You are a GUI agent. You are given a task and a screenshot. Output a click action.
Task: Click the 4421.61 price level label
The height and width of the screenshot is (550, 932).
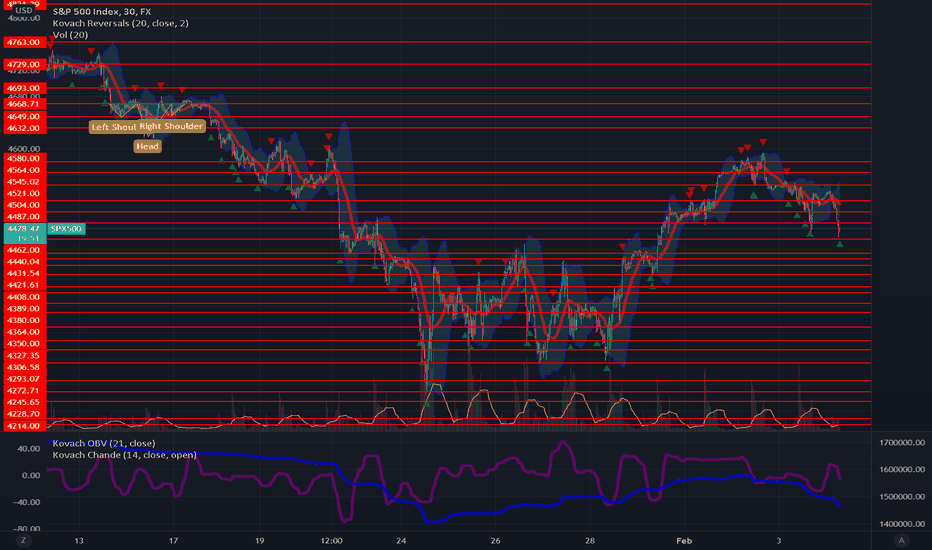point(24,285)
